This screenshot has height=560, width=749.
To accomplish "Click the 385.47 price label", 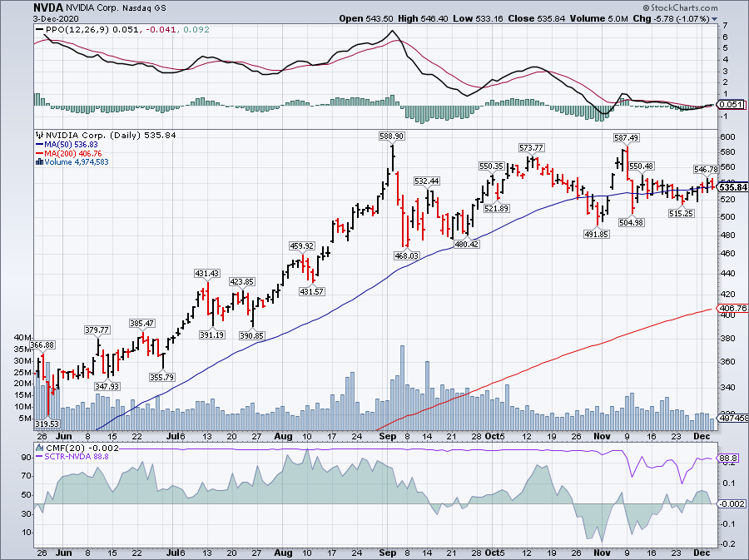I will pos(141,323).
